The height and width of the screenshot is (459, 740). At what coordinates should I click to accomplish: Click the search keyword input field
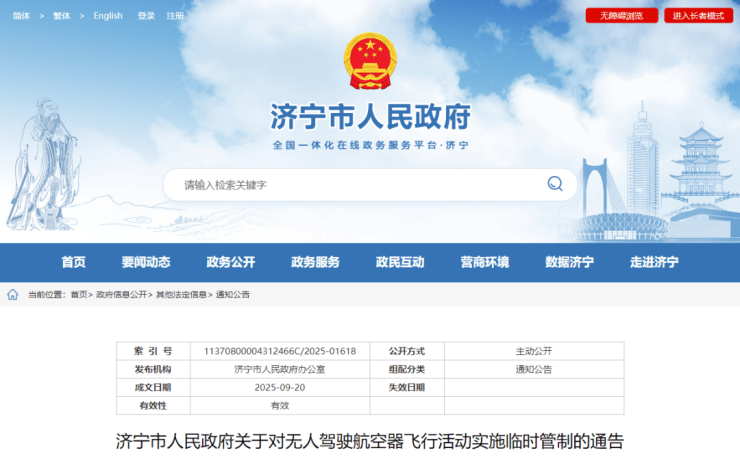[x=350, y=185]
